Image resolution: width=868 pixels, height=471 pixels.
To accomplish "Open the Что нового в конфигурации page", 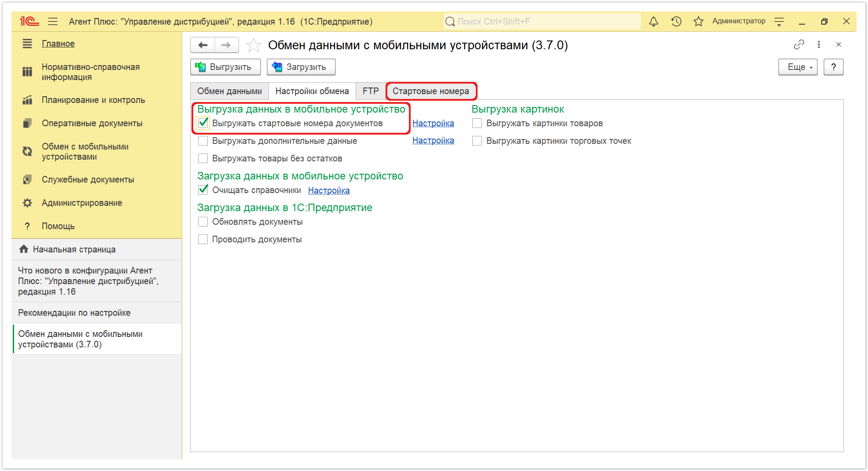I will coord(97,281).
